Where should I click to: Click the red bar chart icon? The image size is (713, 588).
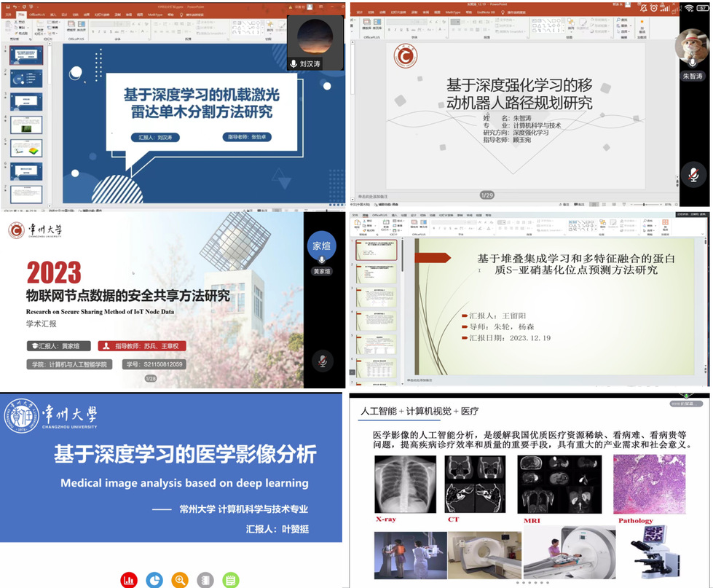click(x=129, y=580)
